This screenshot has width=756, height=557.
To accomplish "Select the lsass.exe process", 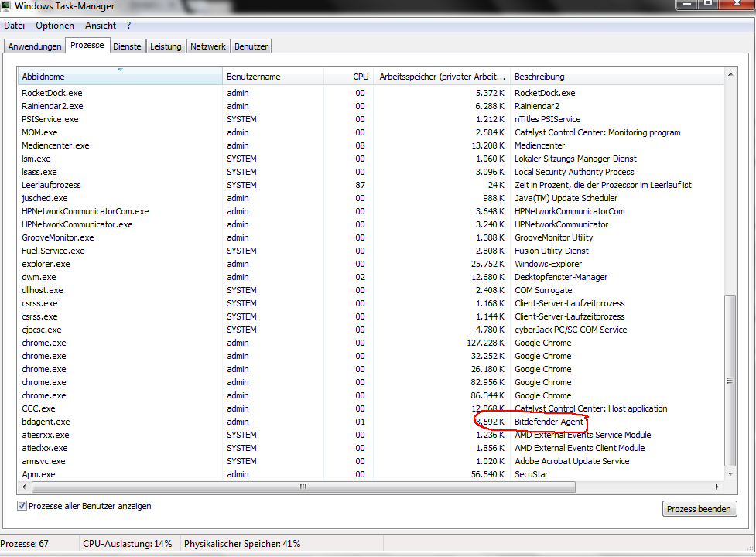I will [x=371, y=172].
